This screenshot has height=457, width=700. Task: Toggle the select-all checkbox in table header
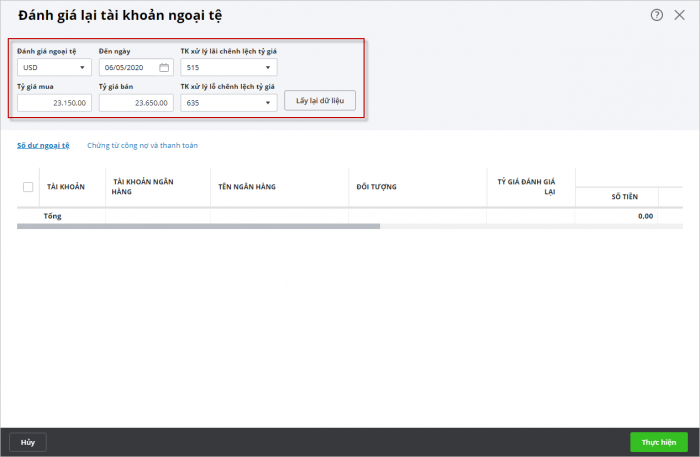[x=28, y=186]
